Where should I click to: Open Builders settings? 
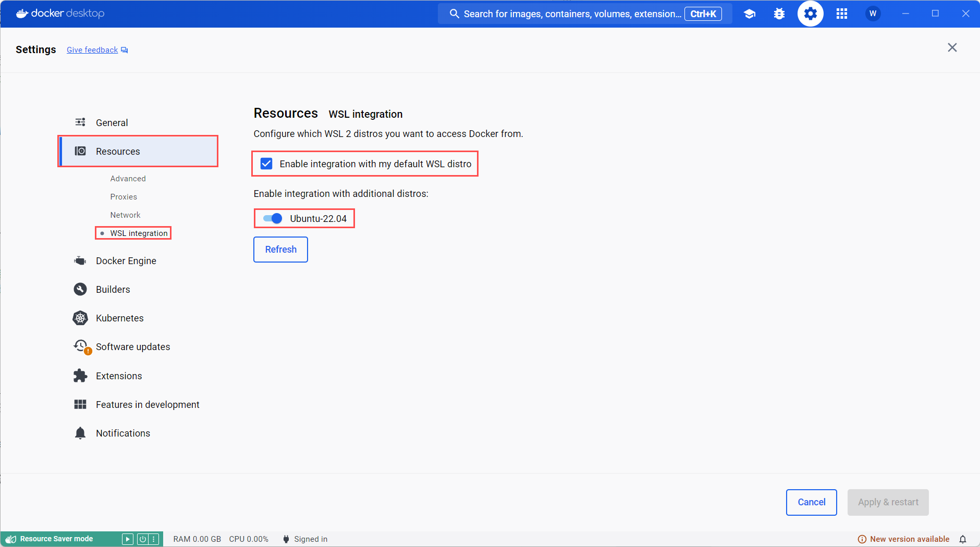coord(138,289)
